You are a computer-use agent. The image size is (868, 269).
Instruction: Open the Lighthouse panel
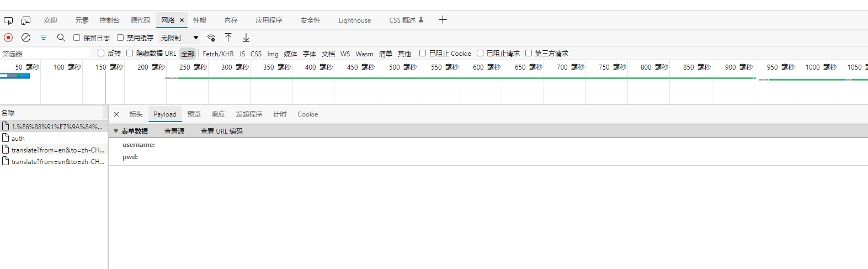(x=354, y=20)
